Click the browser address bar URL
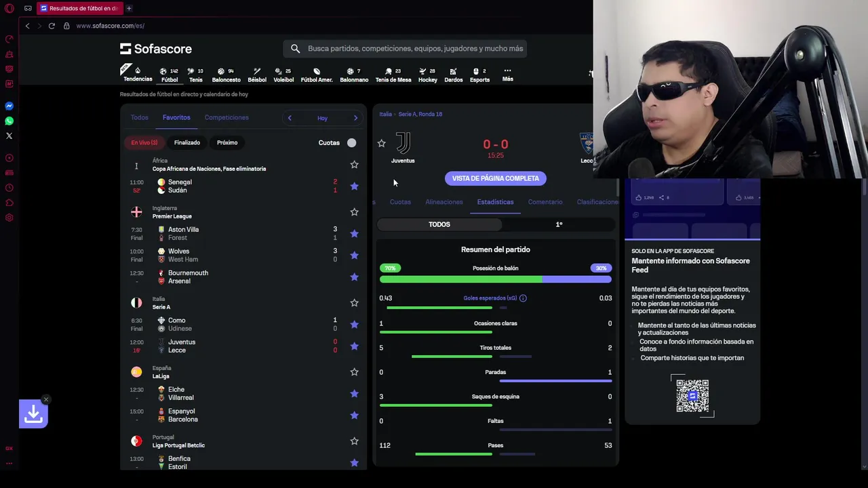Screen dimensions: 868x488 click(x=111, y=26)
